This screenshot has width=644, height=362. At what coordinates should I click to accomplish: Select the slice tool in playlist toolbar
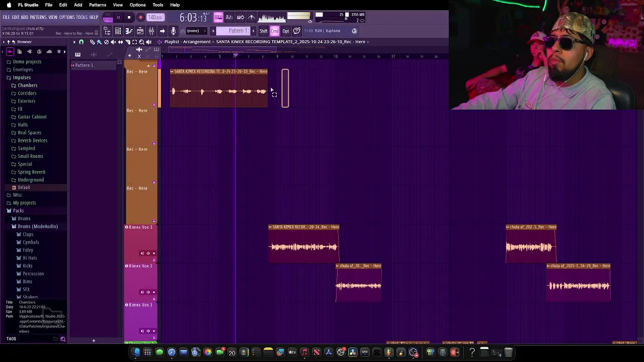coord(127,42)
